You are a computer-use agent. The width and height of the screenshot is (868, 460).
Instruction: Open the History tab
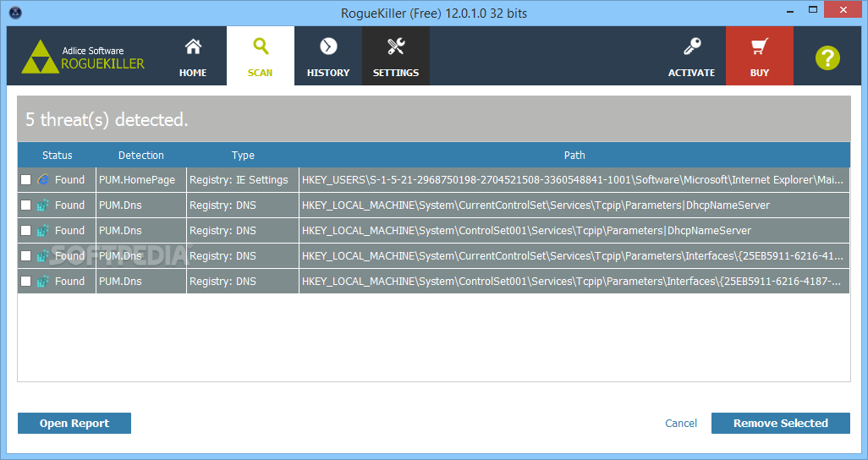(328, 56)
